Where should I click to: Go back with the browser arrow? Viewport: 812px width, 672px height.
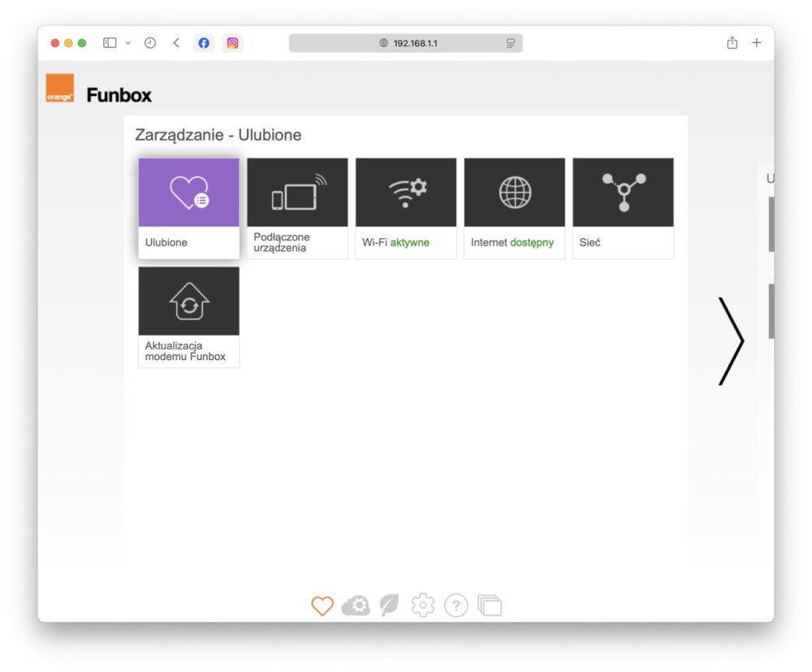pyautogui.click(x=176, y=43)
